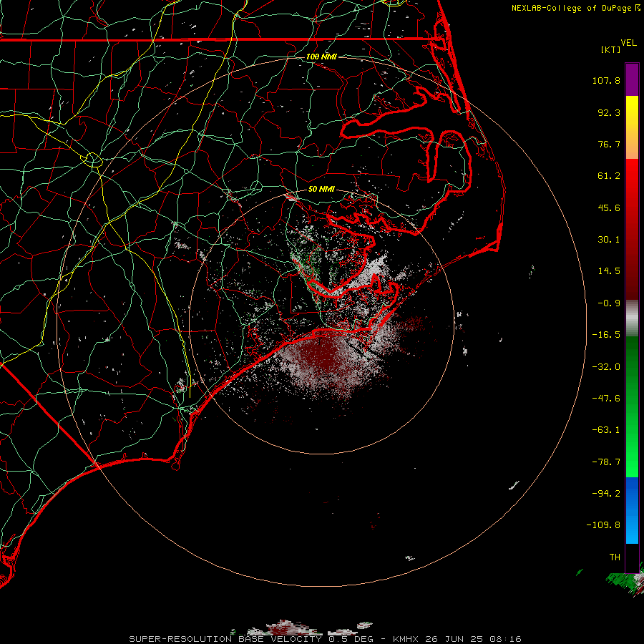Click the -94.2 velocity scale value
644x644 pixels.
(606, 493)
